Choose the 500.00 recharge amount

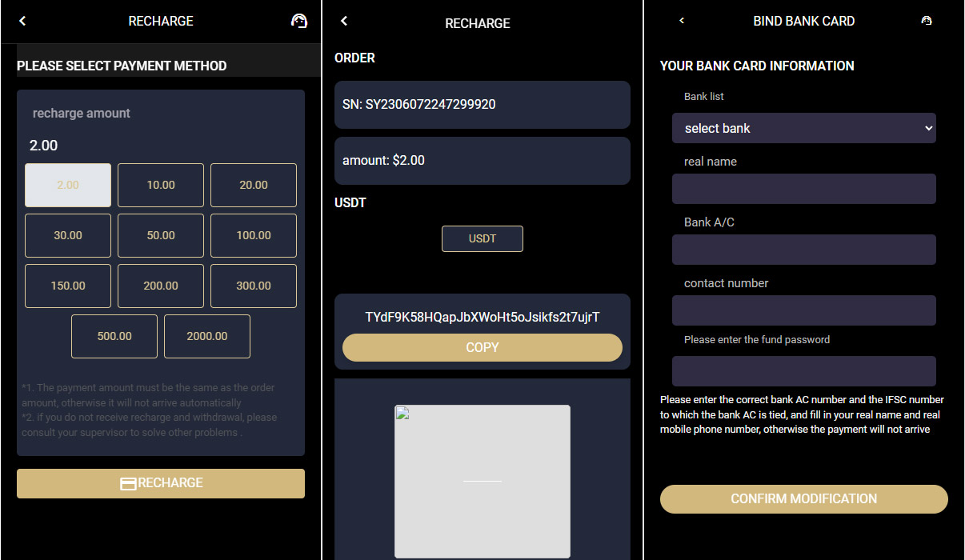(x=114, y=336)
